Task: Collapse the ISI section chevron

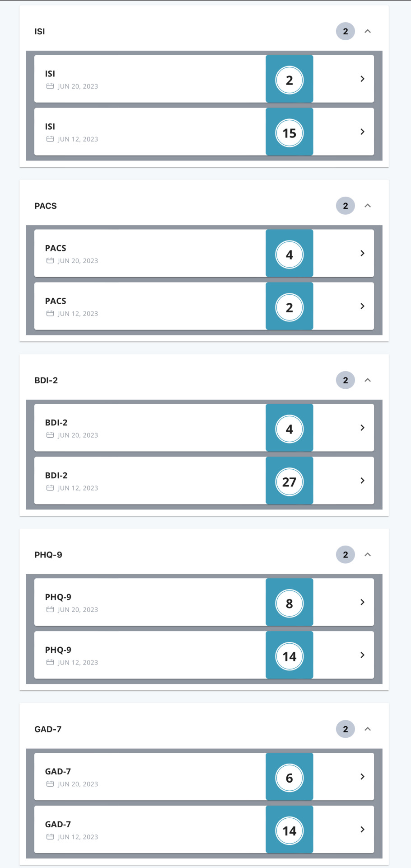Action: tap(368, 31)
